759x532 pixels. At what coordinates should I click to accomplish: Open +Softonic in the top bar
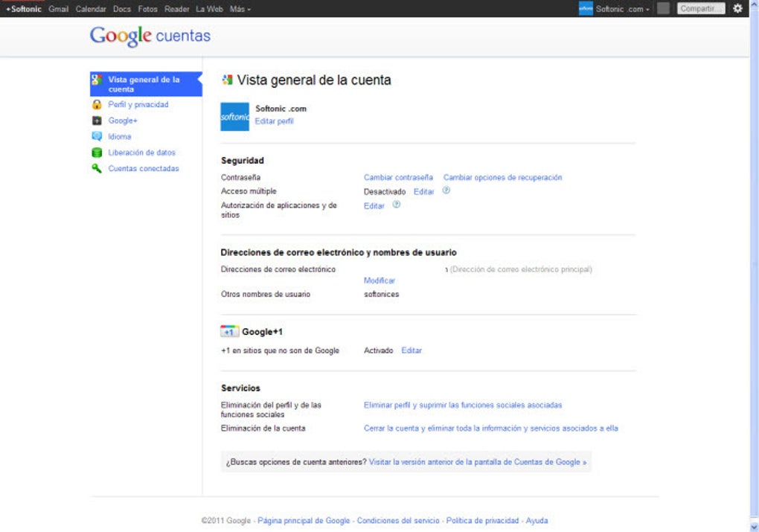24,9
